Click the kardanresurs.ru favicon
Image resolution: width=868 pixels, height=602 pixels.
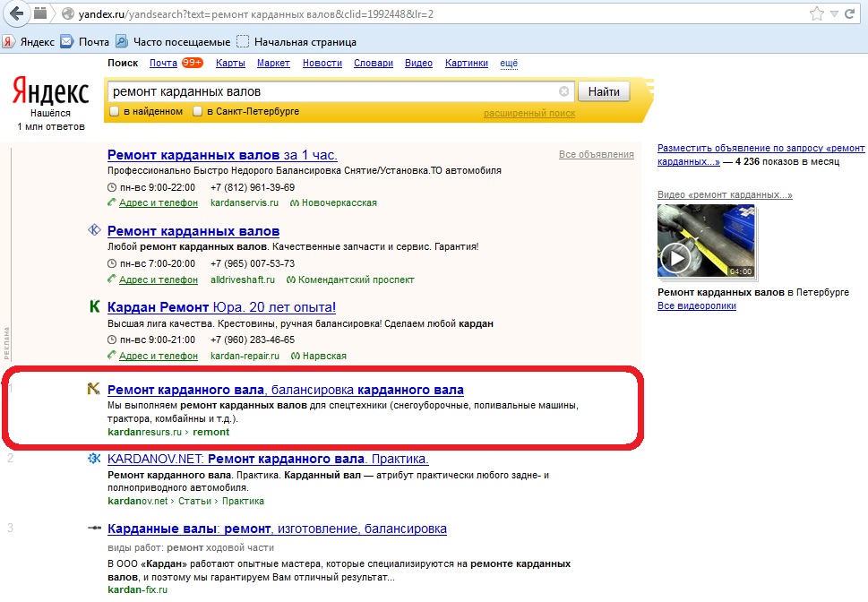coord(94,389)
